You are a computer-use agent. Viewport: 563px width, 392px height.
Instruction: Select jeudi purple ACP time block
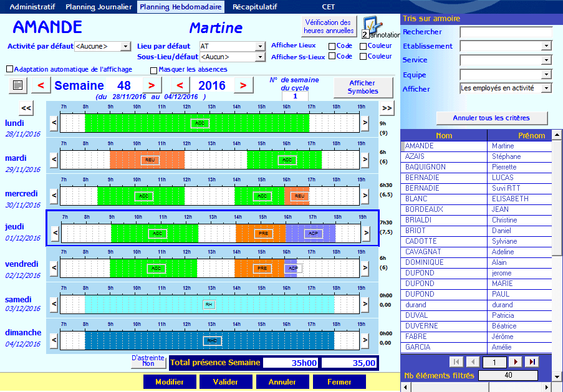[310, 233]
